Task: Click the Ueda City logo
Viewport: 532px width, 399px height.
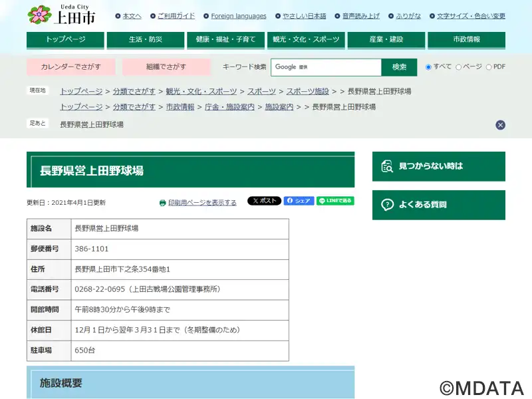Action: (61, 15)
